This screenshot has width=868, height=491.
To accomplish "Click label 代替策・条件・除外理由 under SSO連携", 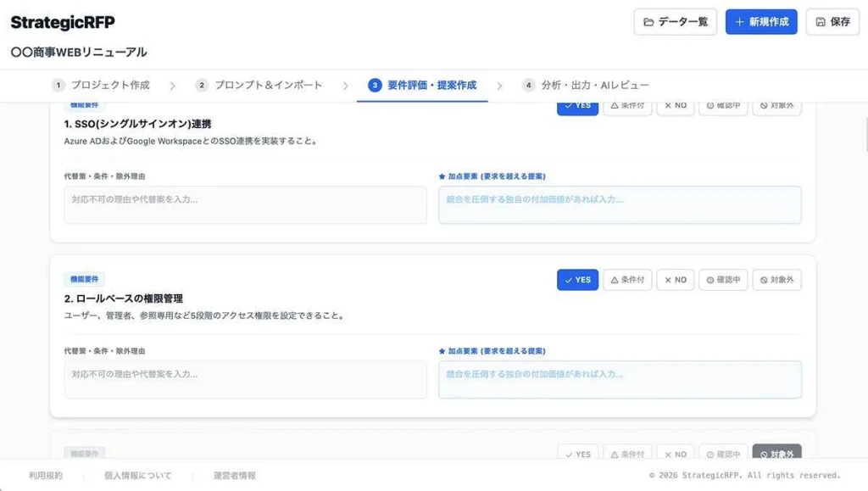I will pyautogui.click(x=104, y=176).
